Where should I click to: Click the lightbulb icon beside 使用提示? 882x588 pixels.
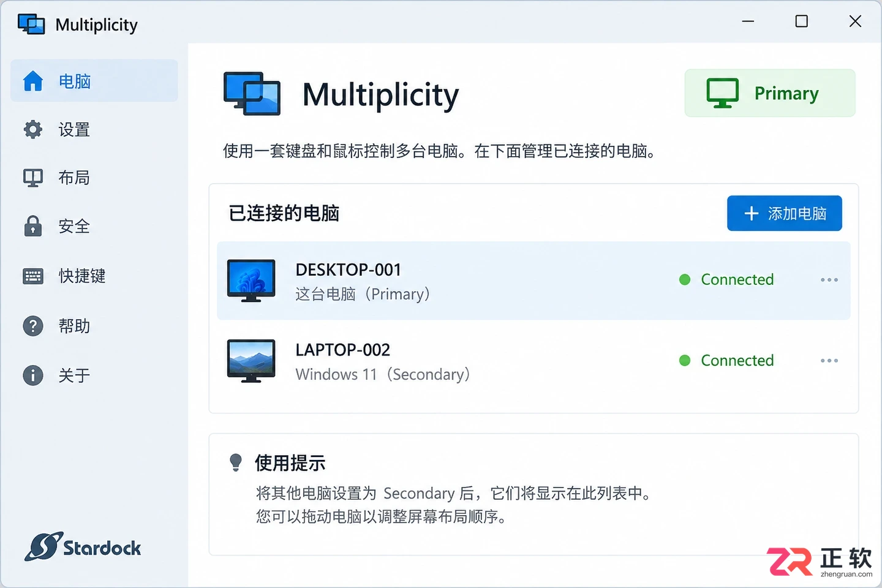coord(236,462)
